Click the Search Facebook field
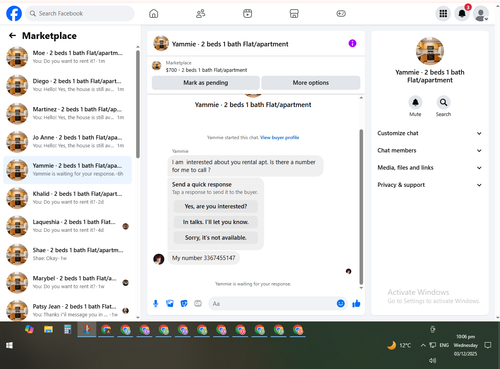This screenshot has width=500, height=369. coord(80,14)
